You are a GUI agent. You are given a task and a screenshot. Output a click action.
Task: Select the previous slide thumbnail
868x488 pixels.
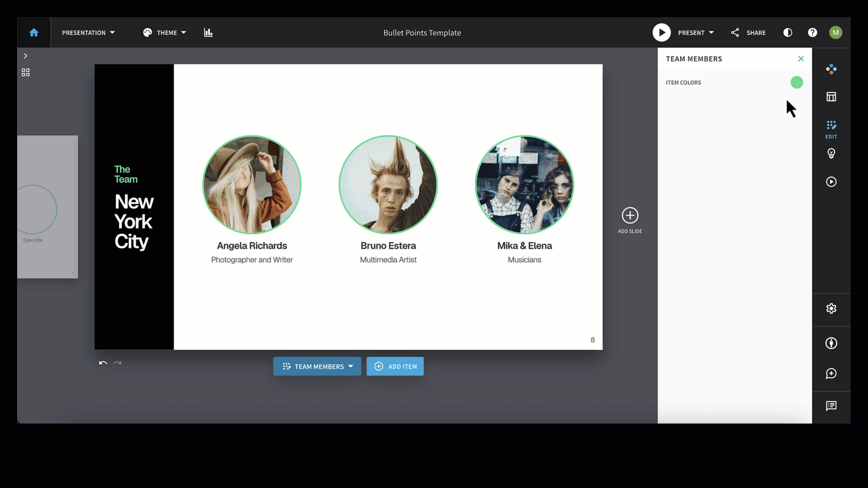click(x=47, y=207)
